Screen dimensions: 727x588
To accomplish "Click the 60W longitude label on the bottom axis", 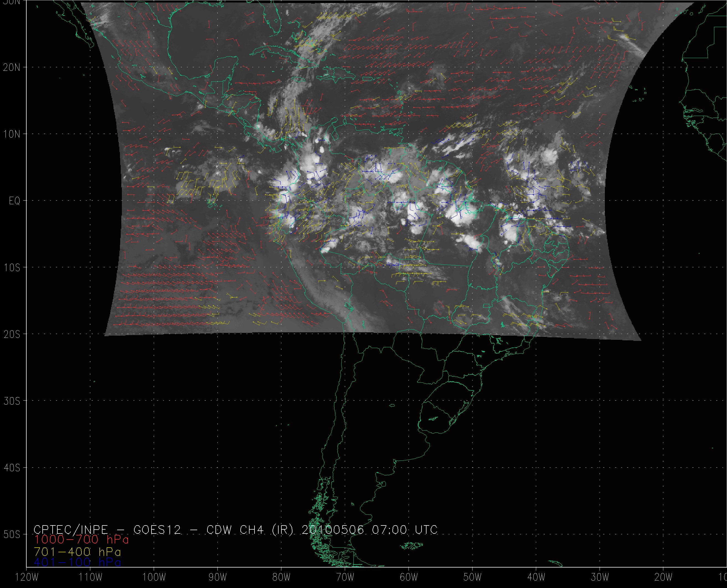I will [409, 577].
